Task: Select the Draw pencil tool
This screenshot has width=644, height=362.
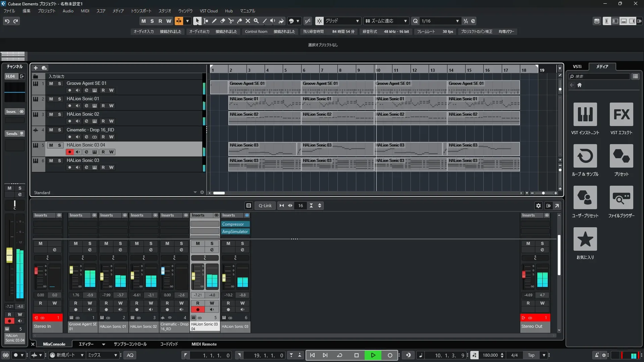Action: coord(214,21)
